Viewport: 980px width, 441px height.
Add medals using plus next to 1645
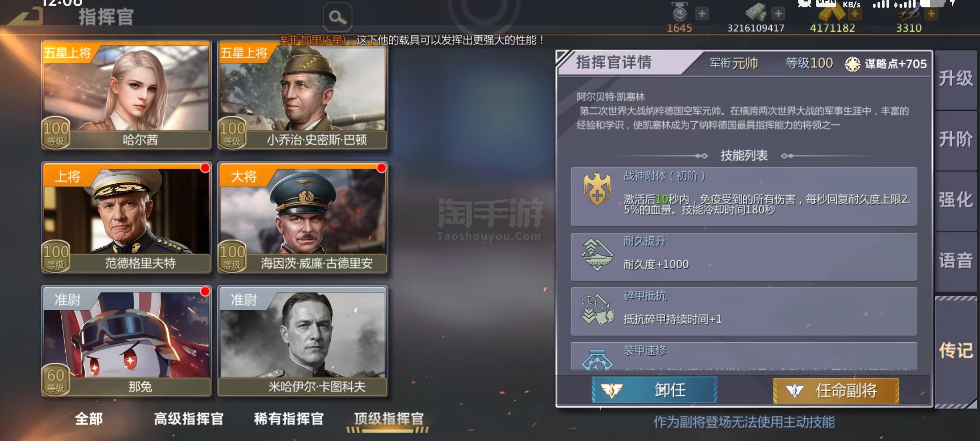click(x=702, y=13)
